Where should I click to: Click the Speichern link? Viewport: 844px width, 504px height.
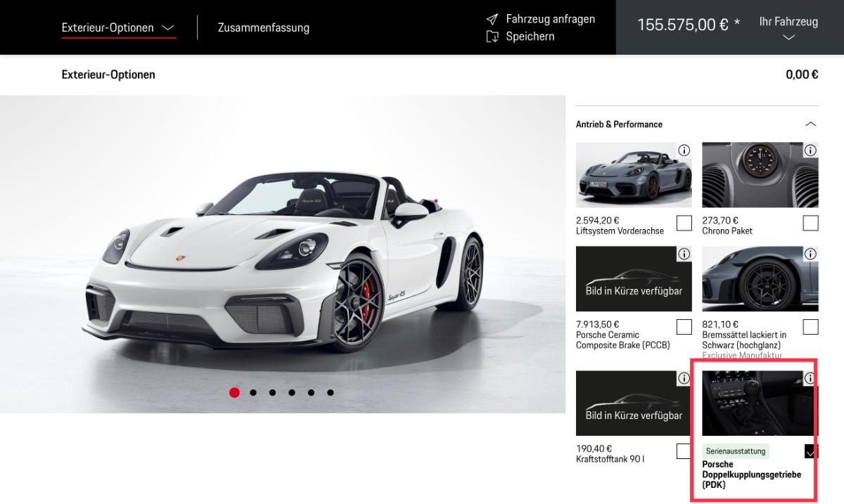(530, 37)
